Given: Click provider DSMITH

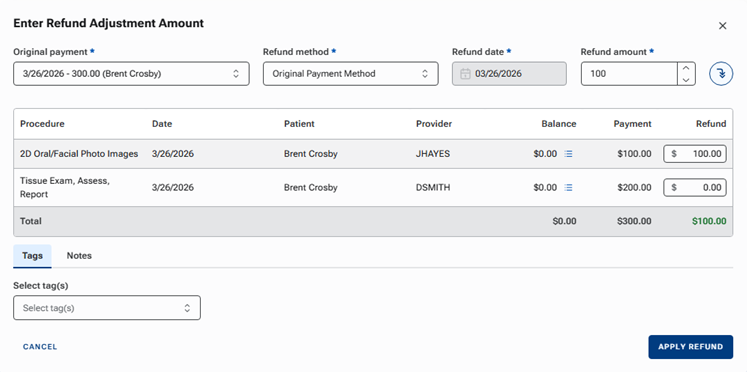Looking at the screenshot, I should (433, 188).
